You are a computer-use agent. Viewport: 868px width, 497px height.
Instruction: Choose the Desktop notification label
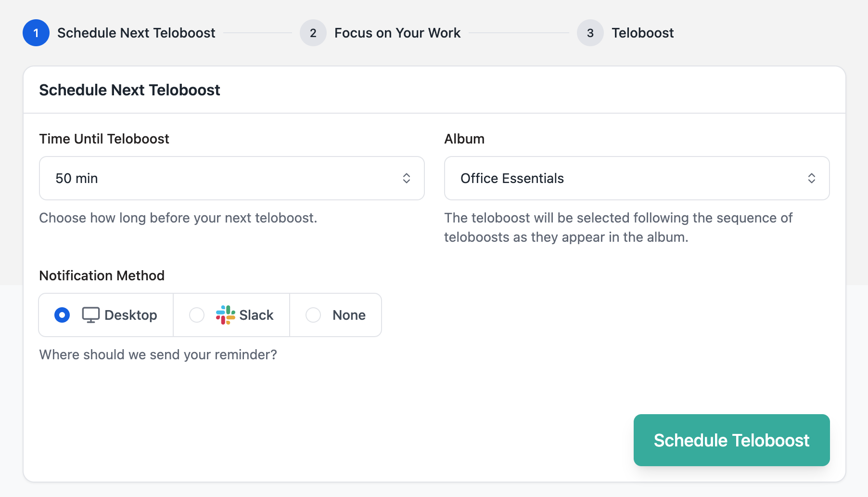pyautogui.click(x=131, y=315)
